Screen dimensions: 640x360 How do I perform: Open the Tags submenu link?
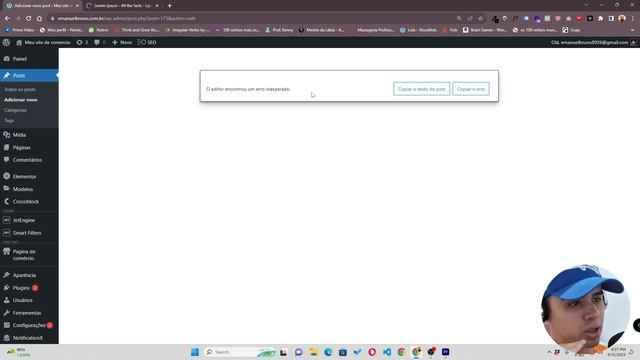[x=9, y=121]
